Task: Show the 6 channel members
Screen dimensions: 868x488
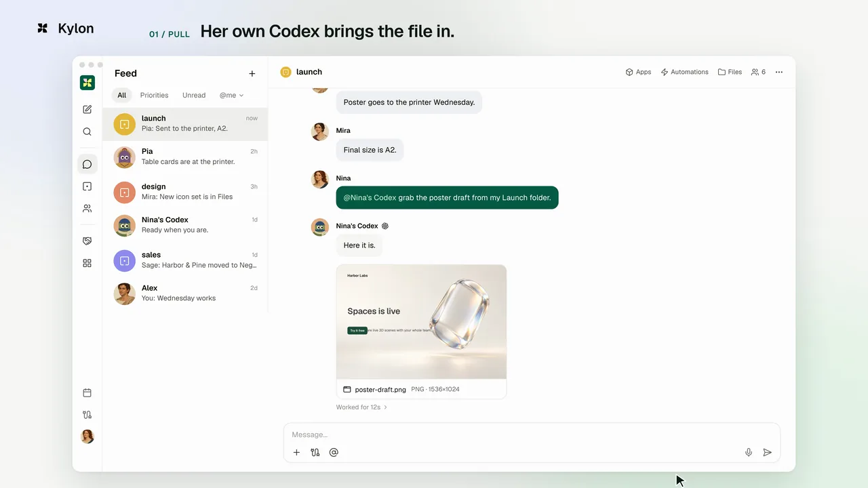Action: 758,72
